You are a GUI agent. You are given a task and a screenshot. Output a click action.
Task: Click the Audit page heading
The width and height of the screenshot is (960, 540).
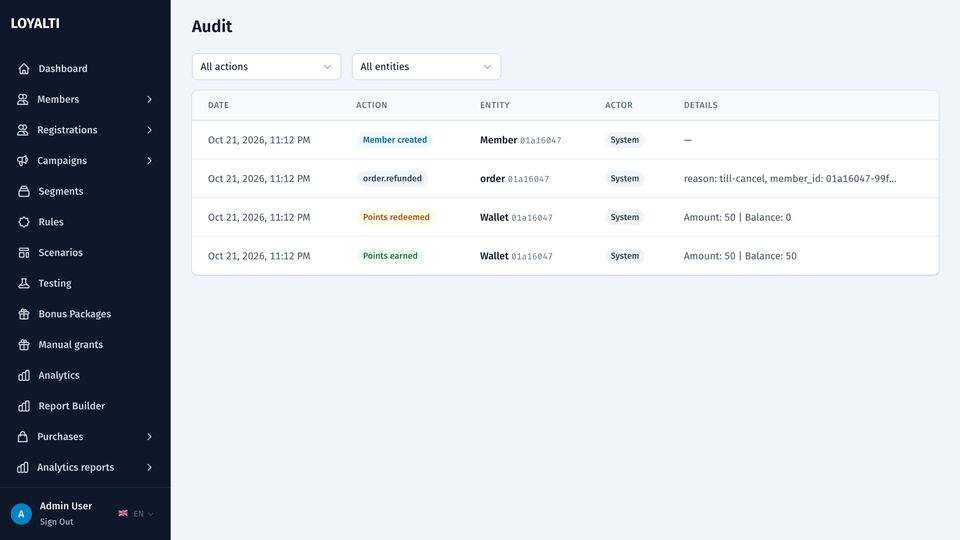(212, 26)
